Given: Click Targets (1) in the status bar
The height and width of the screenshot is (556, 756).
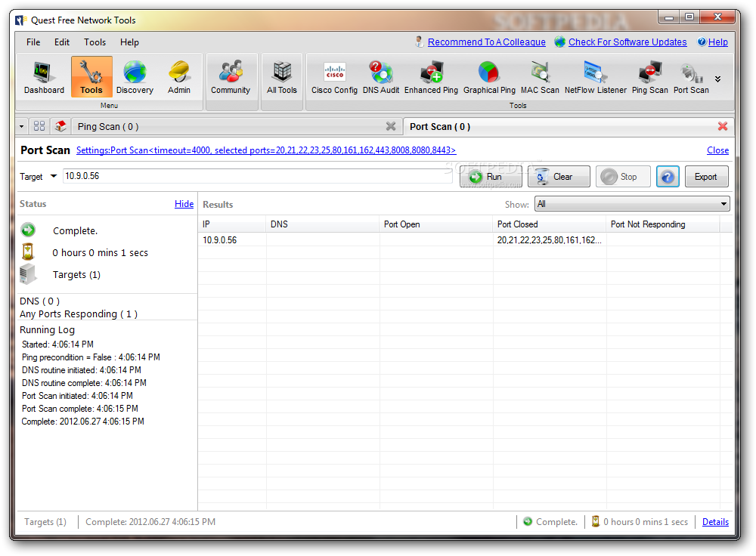Looking at the screenshot, I should click(x=45, y=522).
